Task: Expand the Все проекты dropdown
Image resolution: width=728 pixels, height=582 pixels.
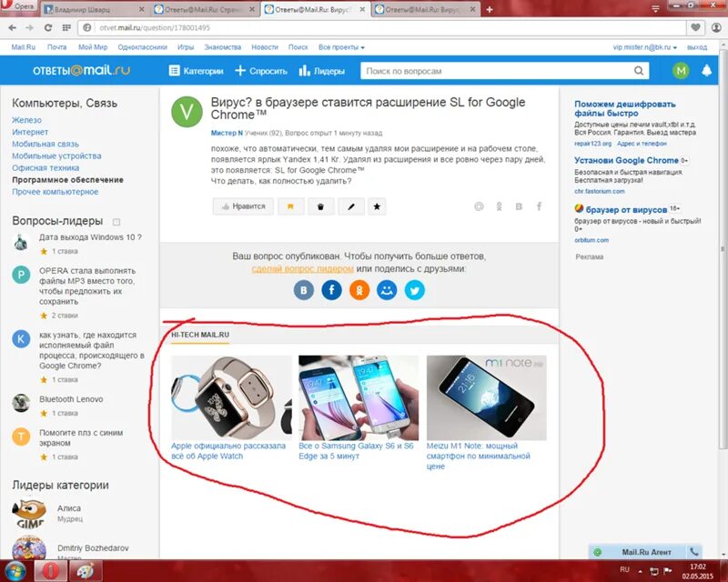Action: [341, 47]
